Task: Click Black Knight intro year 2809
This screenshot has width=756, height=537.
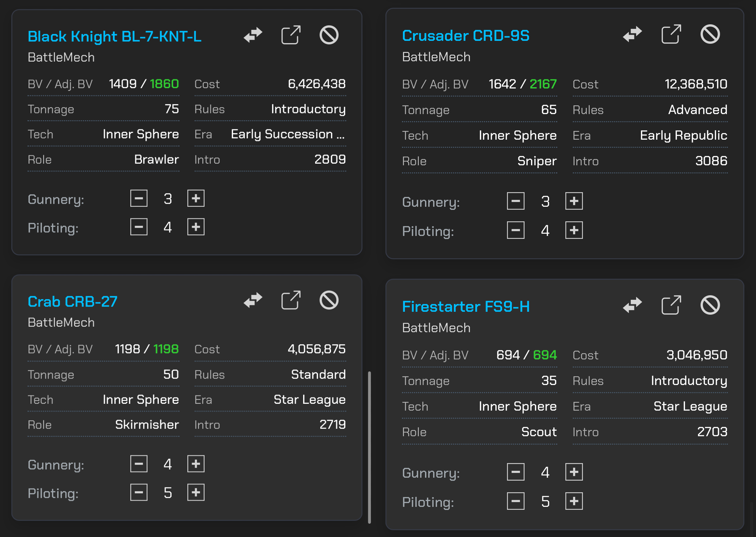Action: (330, 159)
